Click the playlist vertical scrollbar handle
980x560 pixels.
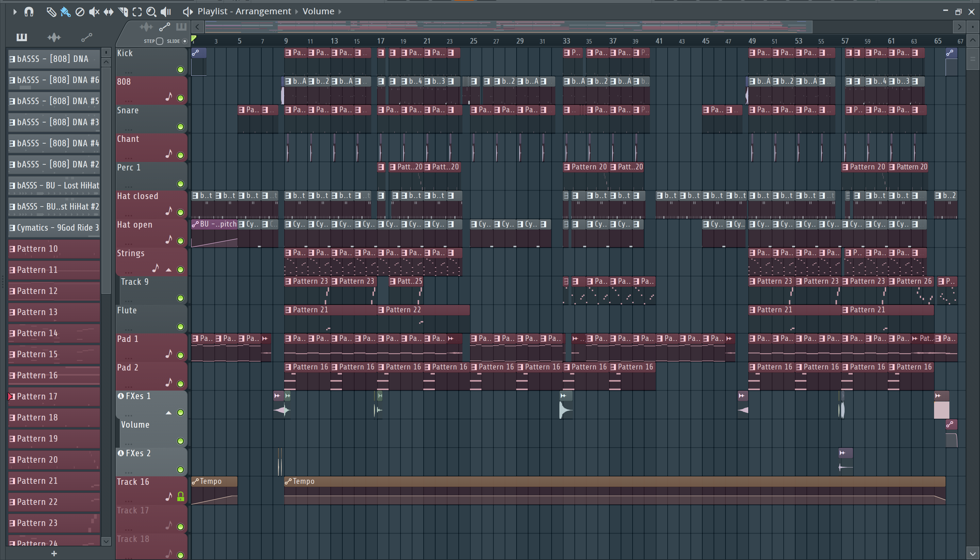pyautogui.click(x=973, y=59)
